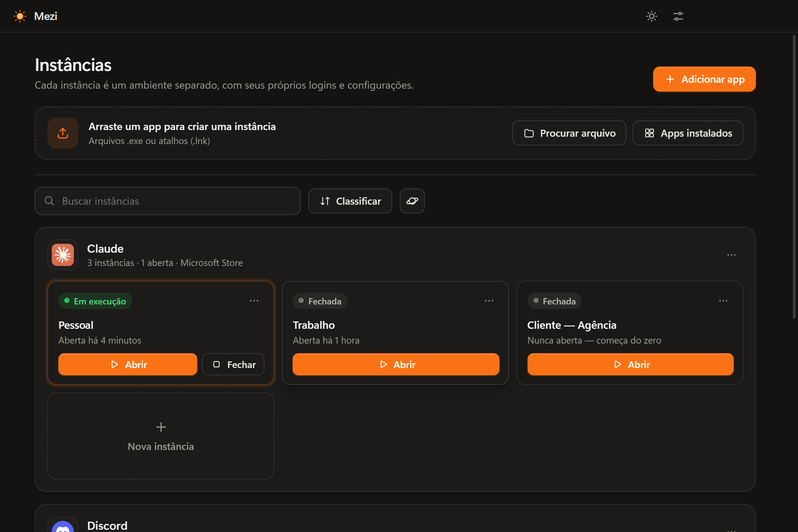Click the Procurar arquivo button
Image resolution: width=798 pixels, height=532 pixels.
pos(569,133)
